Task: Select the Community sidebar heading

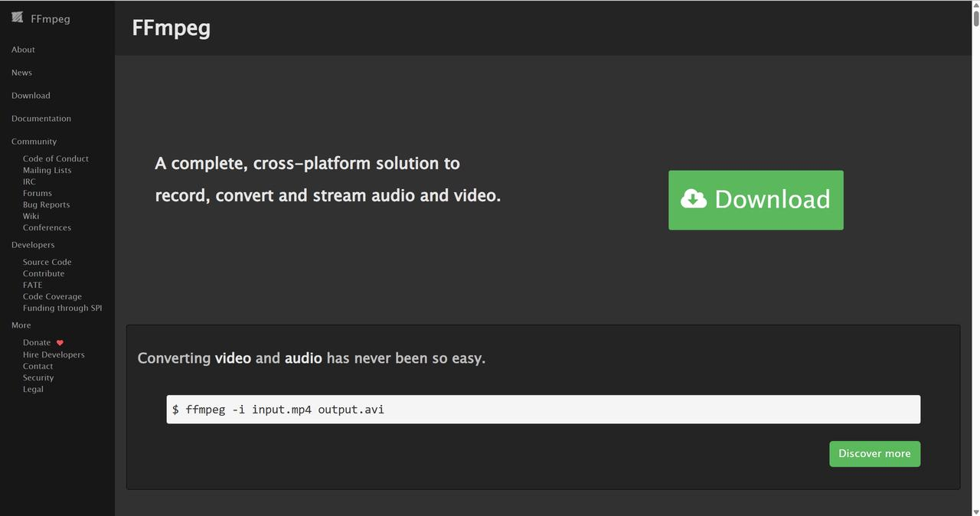Action: (34, 142)
